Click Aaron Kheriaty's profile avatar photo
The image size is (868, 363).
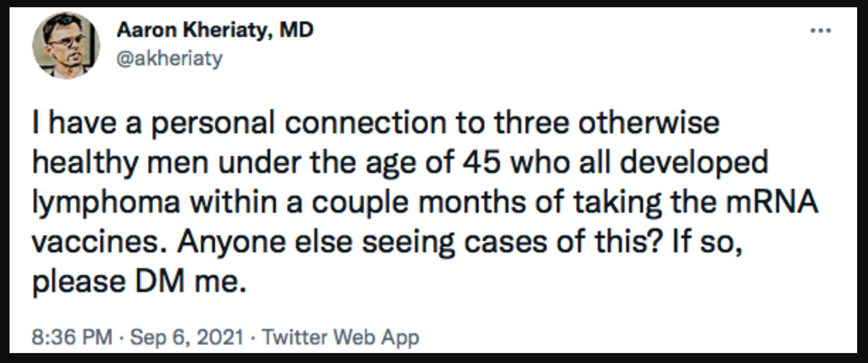point(66,45)
